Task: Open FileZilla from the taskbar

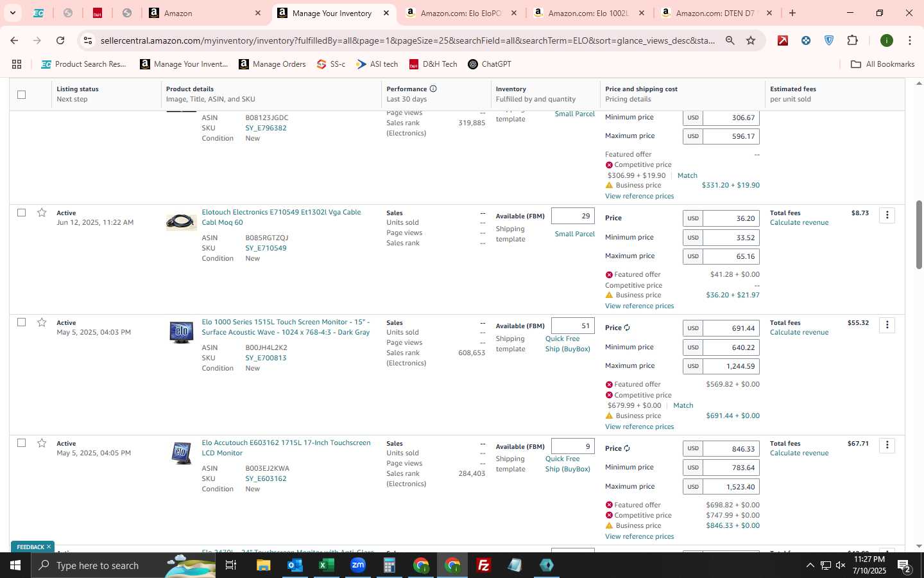Action: pos(484,565)
